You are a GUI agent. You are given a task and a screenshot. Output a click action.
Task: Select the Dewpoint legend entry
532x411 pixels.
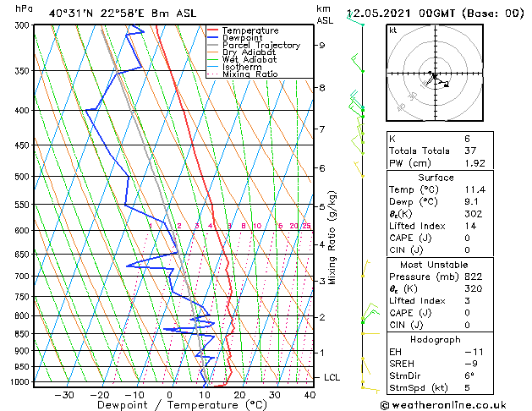pos(242,38)
